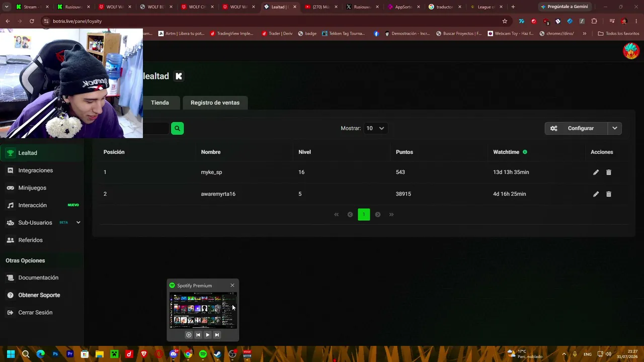Viewport: 644px width, 362px height.
Task: Open Premiere Pro from the taskbar
Action: 70,354
